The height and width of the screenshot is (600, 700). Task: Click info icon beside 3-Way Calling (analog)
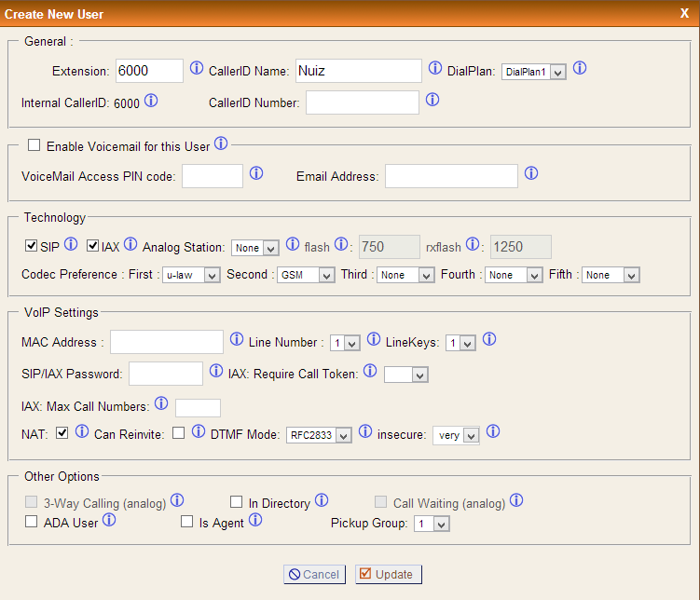click(x=177, y=500)
